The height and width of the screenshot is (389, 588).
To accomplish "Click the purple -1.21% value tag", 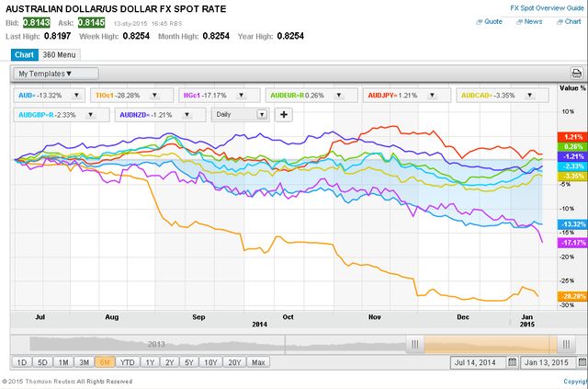I will tap(571, 156).
